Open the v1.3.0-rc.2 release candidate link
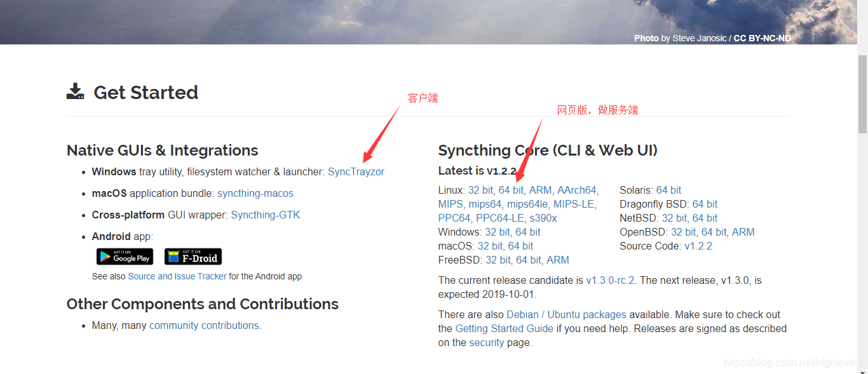868x374 pixels. 611,280
